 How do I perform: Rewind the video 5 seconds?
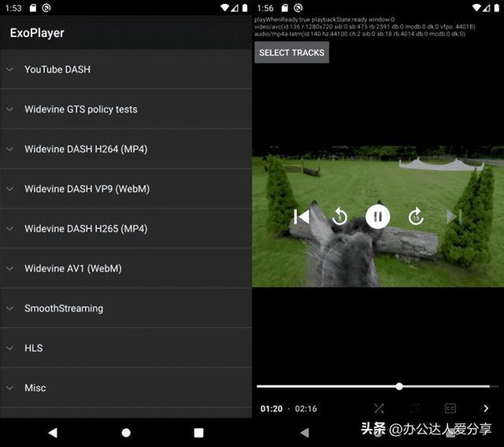[x=339, y=216]
